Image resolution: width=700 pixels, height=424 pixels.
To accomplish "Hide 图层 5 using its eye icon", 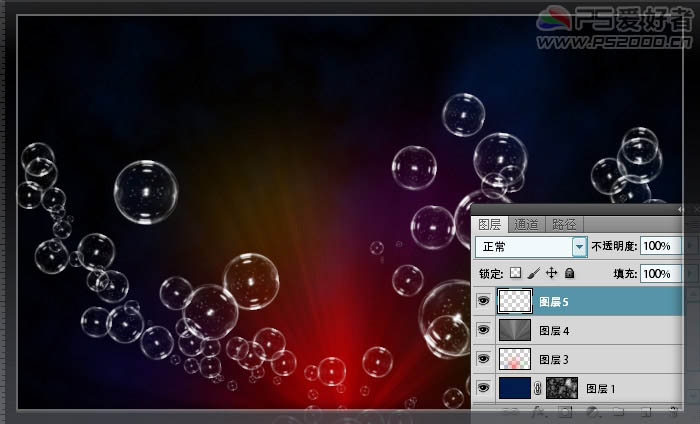I will tap(484, 300).
